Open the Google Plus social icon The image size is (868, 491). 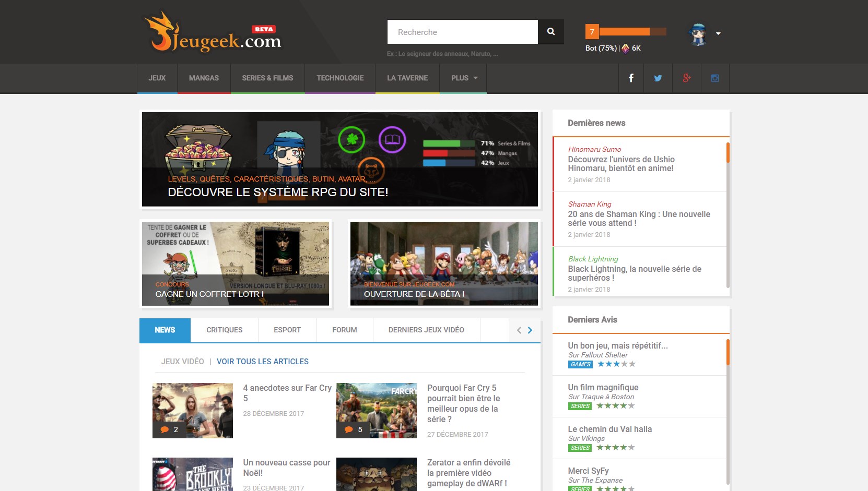click(x=687, y=78)
